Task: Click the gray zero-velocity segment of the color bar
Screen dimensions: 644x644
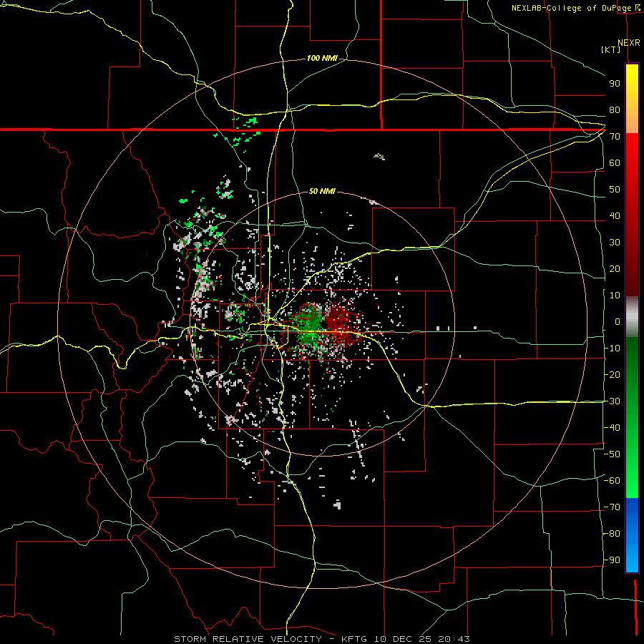Action: tap(632, 317)
